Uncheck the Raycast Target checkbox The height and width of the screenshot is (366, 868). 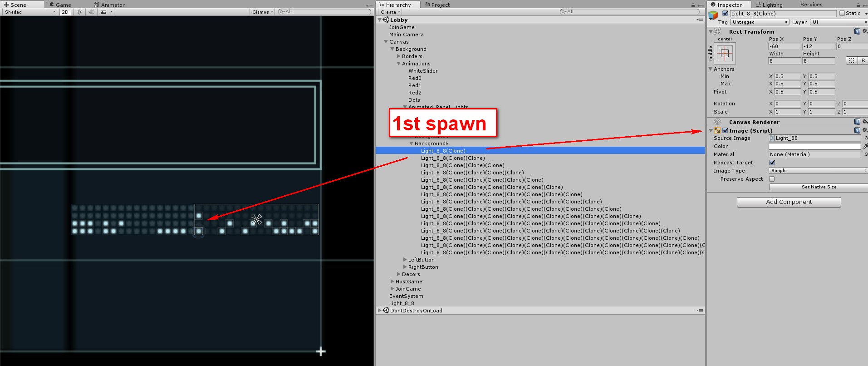click(x=772, y=163)
